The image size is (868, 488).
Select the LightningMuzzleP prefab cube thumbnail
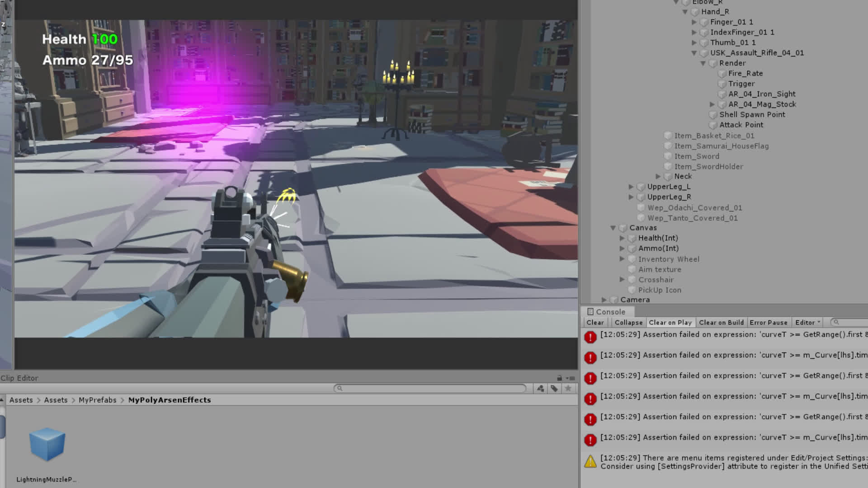click(x=47, y=445)
